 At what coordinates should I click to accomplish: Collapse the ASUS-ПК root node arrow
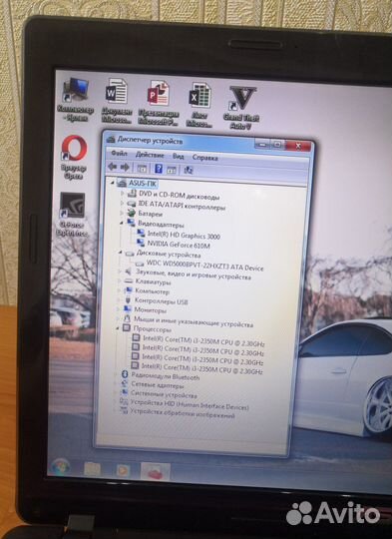click(x=112, y=183)
